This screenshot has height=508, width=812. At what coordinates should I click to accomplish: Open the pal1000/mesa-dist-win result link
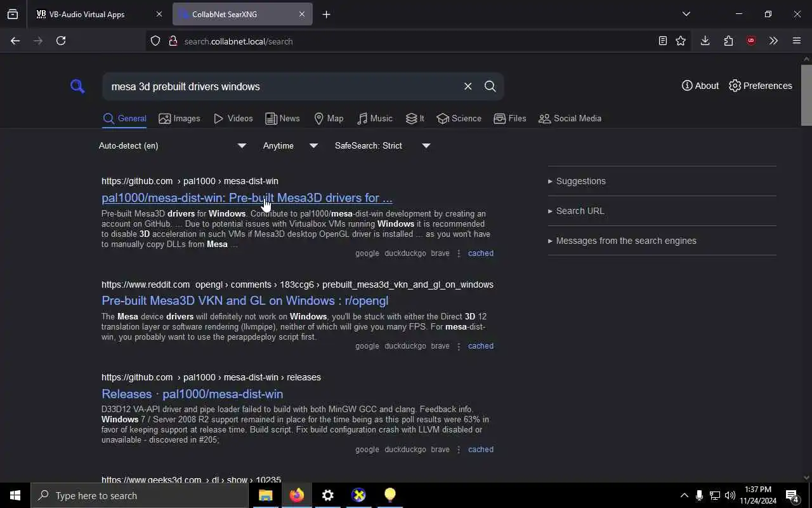[x=247, y=197]
